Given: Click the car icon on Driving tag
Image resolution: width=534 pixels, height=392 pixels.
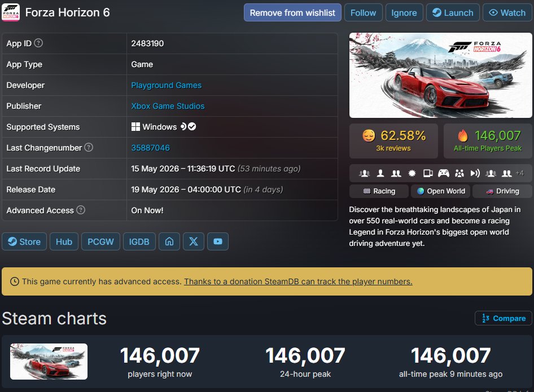Looking at the screenshot, I should coord(490,192).
